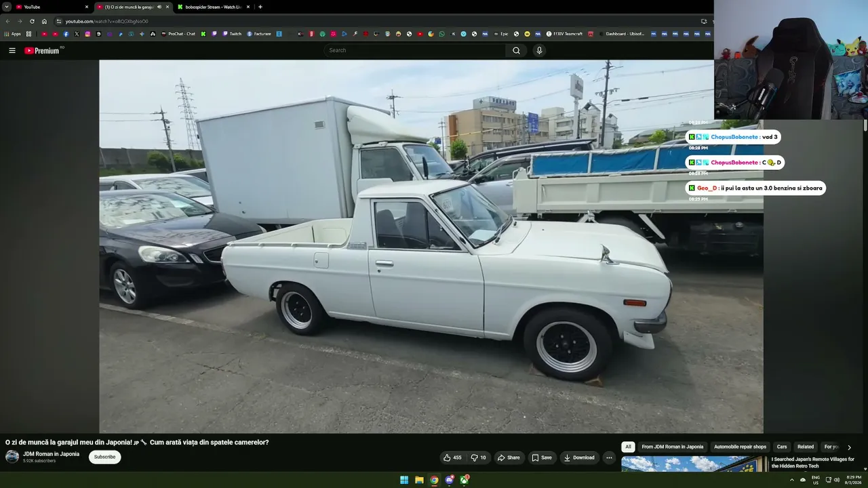
Task: Open the Instagram bookmark icon
Action: coord(87,34)
